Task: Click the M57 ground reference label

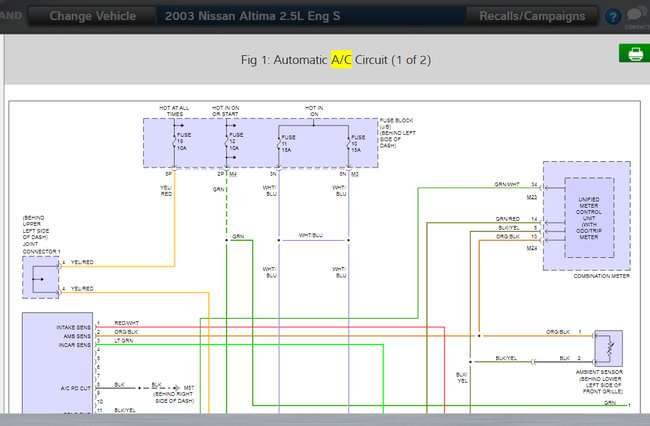Action: 189,388
